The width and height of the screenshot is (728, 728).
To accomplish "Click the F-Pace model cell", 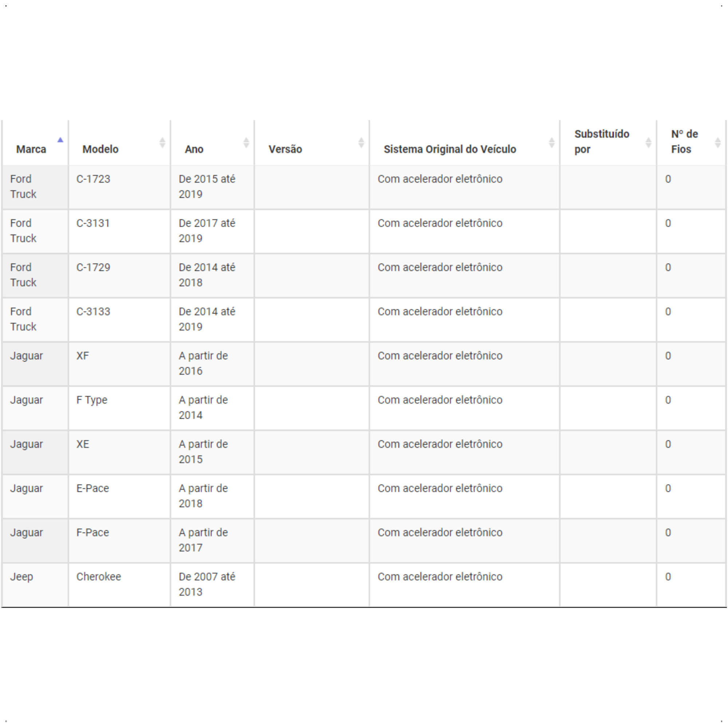I will (x=119, y=541).
